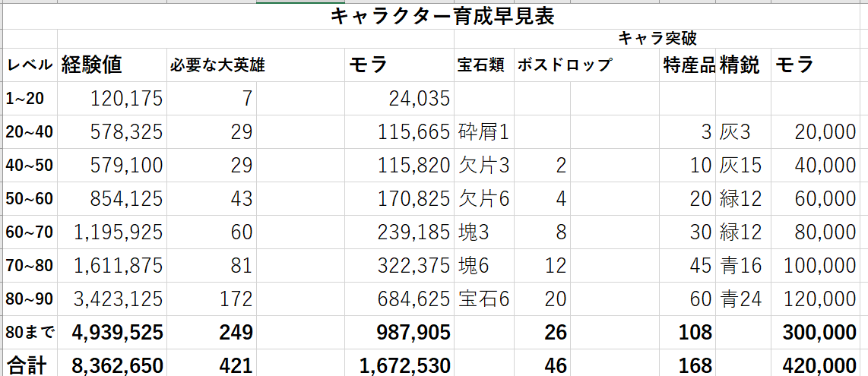The image size is (868, 376).
Task: Click the mora cell 322,375
Action: [399, 265]
